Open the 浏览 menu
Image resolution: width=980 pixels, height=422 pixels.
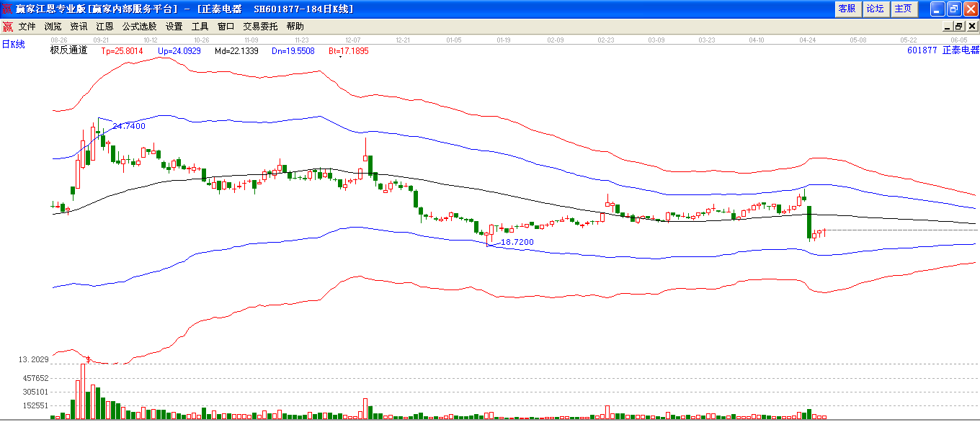click(53, 27)
